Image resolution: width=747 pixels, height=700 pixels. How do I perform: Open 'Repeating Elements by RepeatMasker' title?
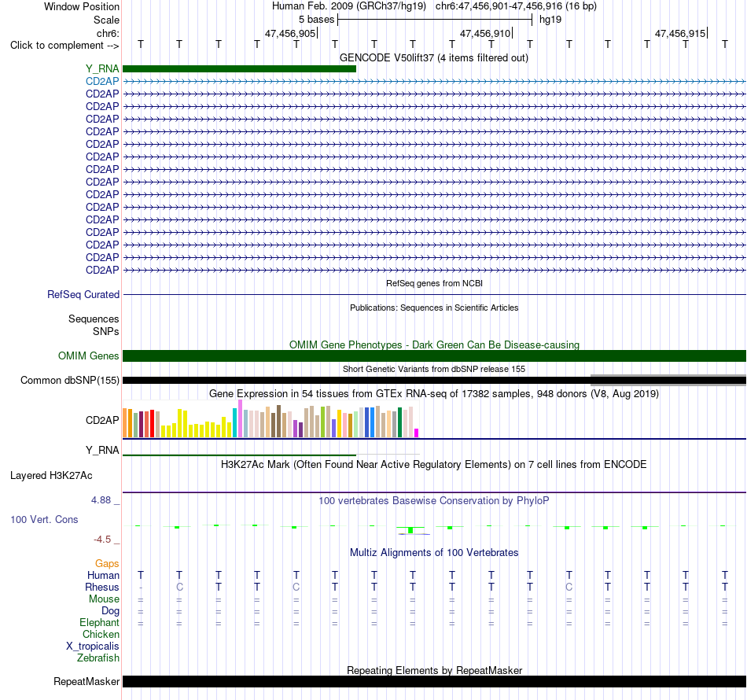click(x=434, y=670)
